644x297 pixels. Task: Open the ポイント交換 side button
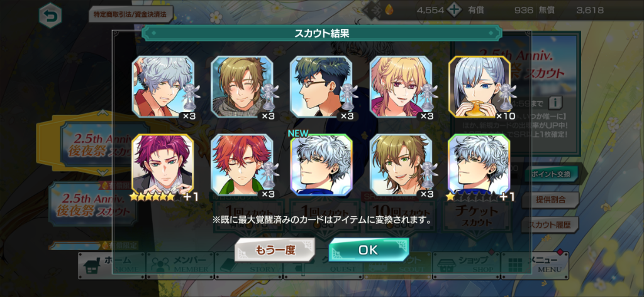550,174
